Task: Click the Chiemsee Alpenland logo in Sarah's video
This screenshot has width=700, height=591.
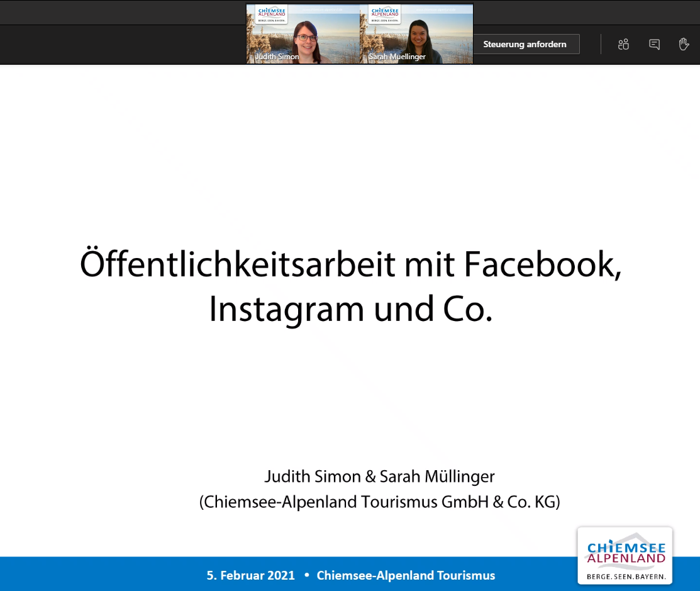Action: [x=384, y=14]
